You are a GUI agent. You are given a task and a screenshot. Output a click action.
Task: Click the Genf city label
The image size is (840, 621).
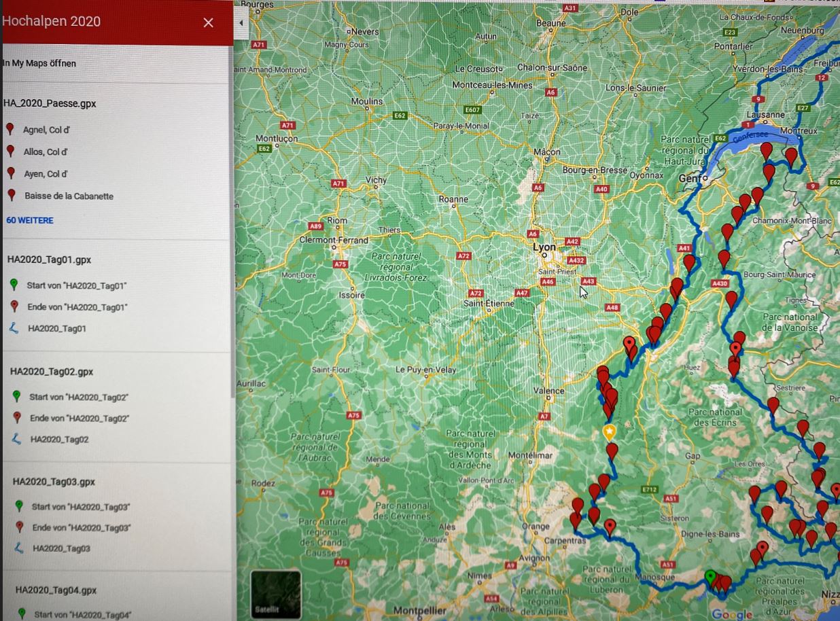[x=689, y=178]
